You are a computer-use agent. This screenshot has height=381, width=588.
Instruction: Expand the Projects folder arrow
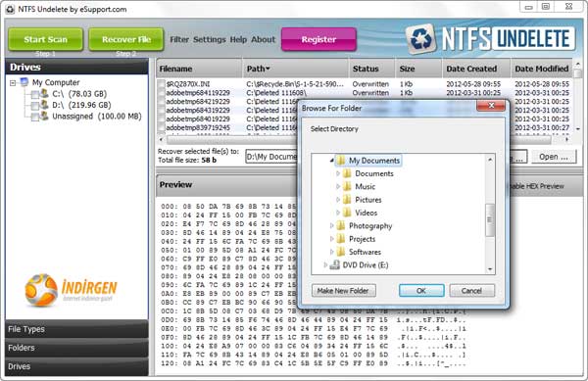331,239
